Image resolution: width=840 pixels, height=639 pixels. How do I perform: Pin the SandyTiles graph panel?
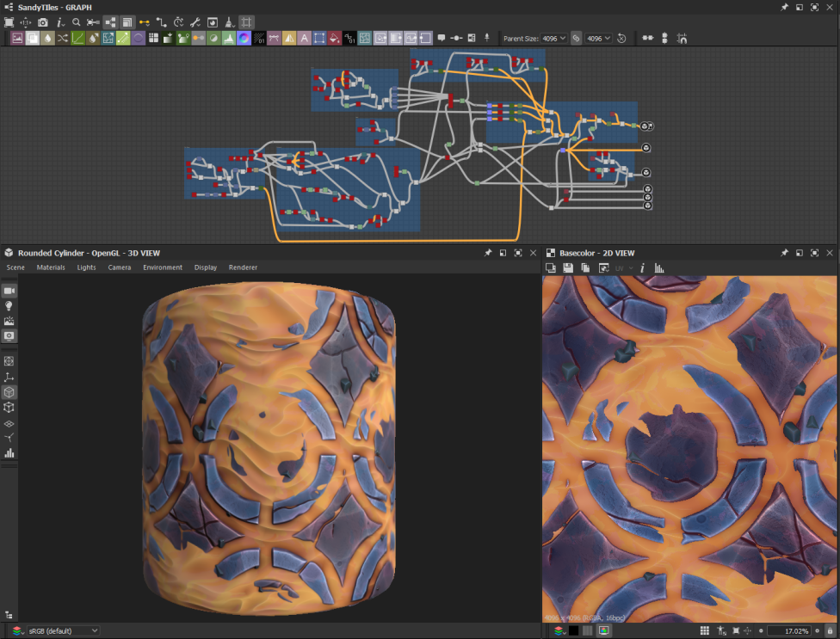coord(784,7)
